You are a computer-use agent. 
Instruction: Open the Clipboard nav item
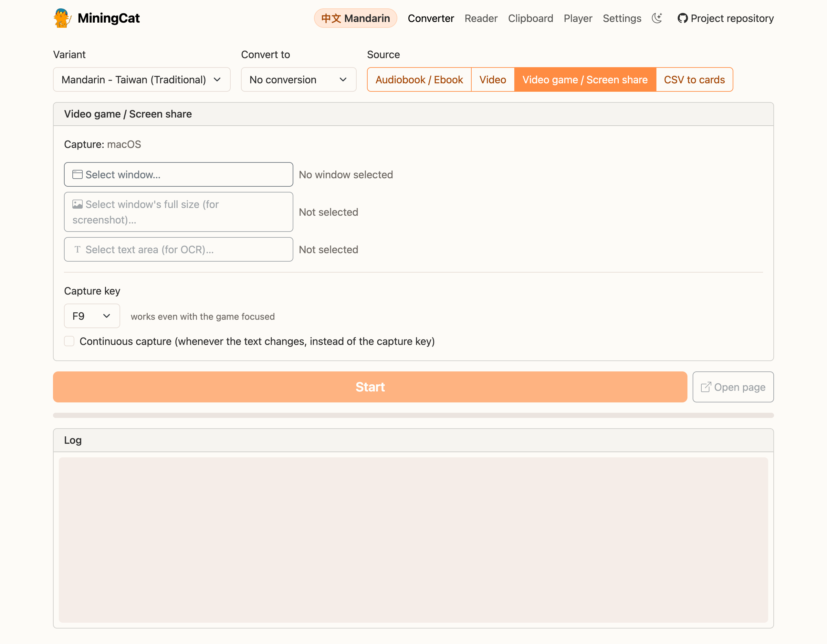click(530, 18)
